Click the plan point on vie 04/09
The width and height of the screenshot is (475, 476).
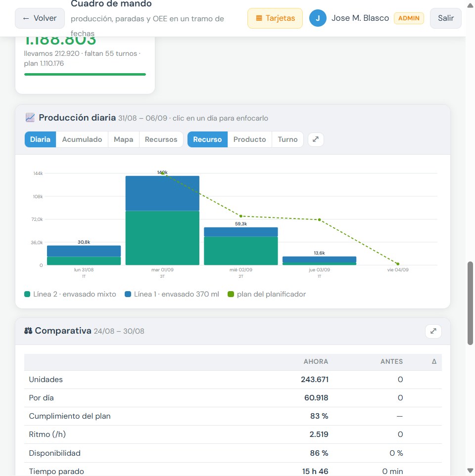(x=398, y=264)
